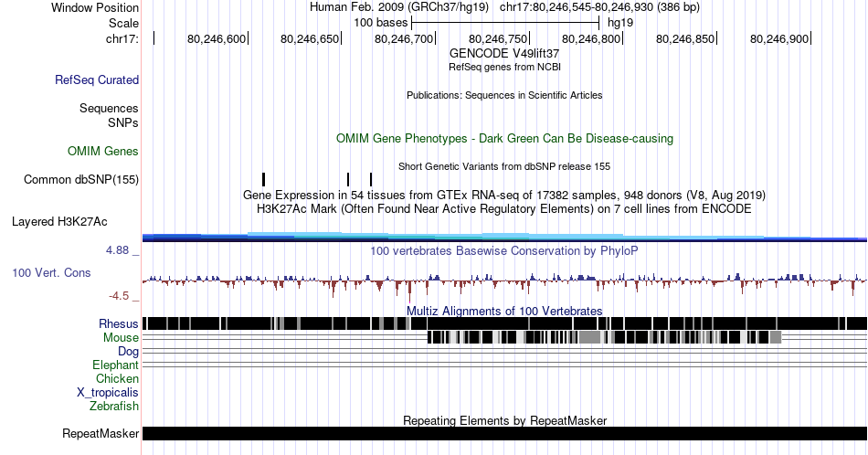Click the 80,246,850 ruler position
Image resolution: width=868 pixels, height=455 pixels.
click(x=685, y=38)
